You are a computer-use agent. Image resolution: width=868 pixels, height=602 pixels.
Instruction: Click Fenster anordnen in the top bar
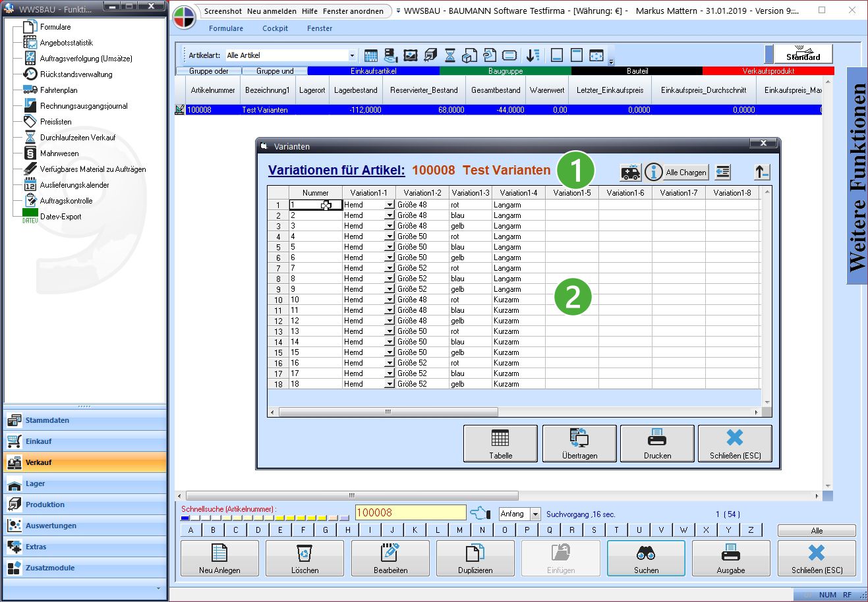coord(353,11)
